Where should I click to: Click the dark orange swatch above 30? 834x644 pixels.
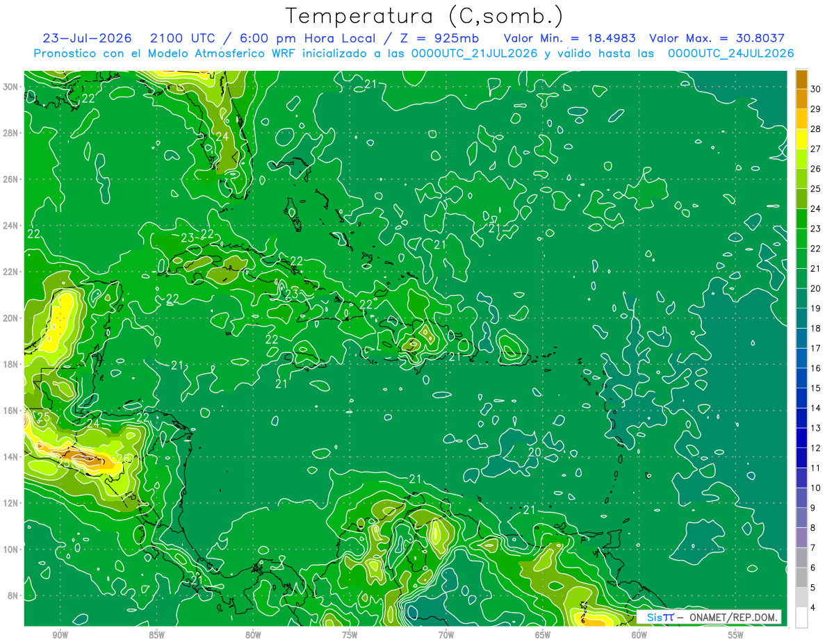pos(801,79)
